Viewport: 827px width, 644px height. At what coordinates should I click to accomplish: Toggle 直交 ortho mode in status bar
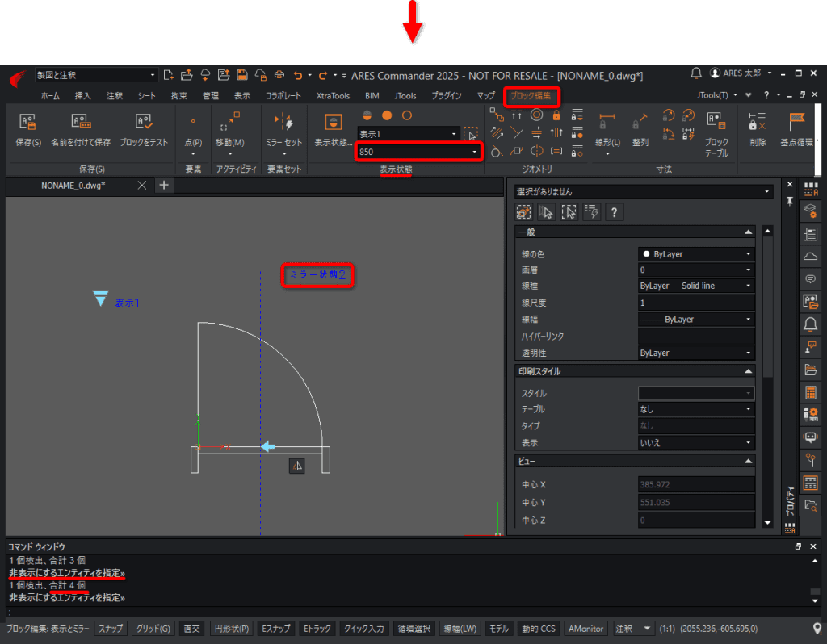pos(191,629)
